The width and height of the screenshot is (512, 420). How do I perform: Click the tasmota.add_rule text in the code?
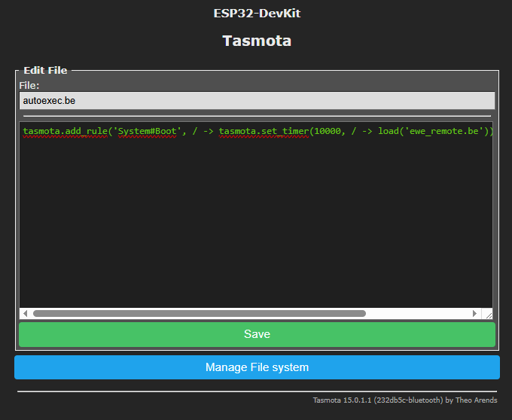[x=66, y=131]
